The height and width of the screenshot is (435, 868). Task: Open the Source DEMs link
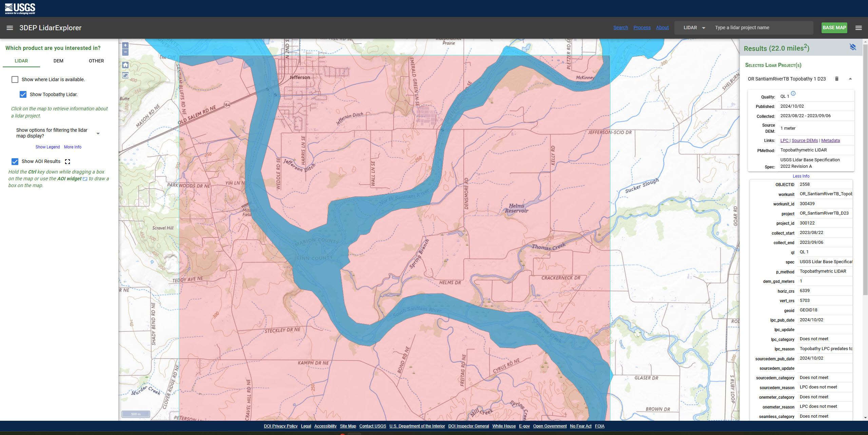(805, 141)
